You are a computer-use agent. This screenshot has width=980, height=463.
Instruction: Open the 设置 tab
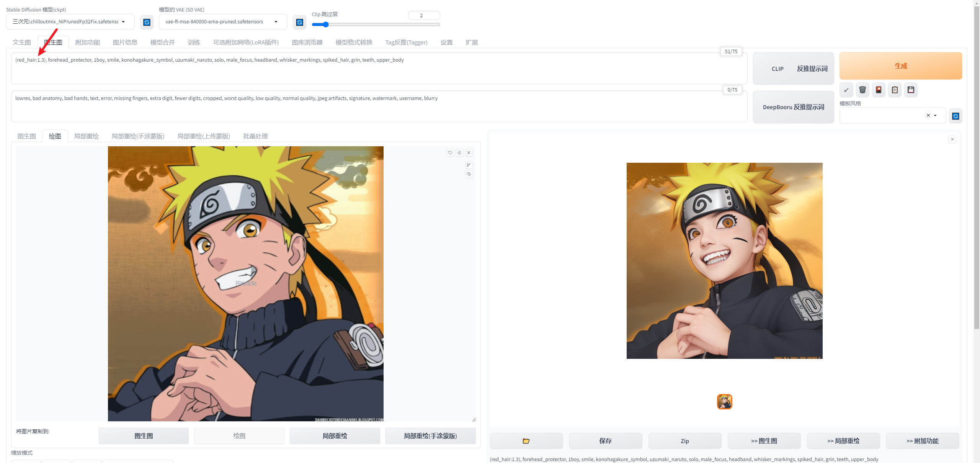click(447, 42)
